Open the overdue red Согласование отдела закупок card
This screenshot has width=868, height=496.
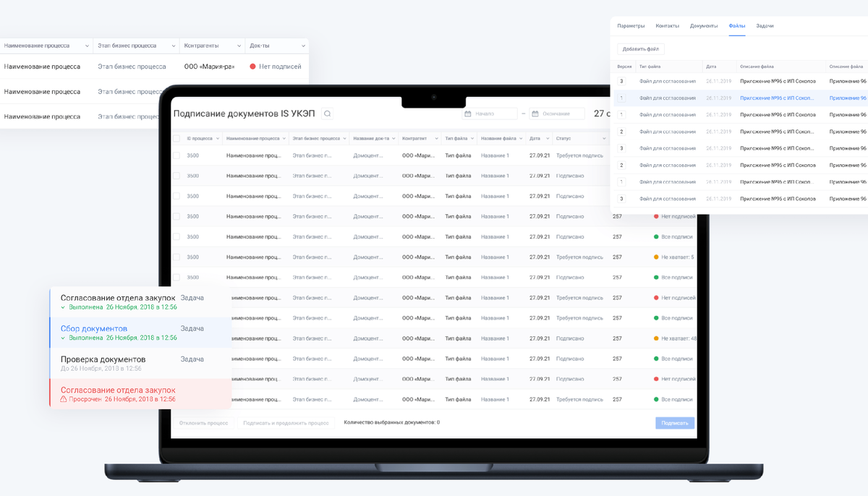pyautogui.click(x=140, y=394)
